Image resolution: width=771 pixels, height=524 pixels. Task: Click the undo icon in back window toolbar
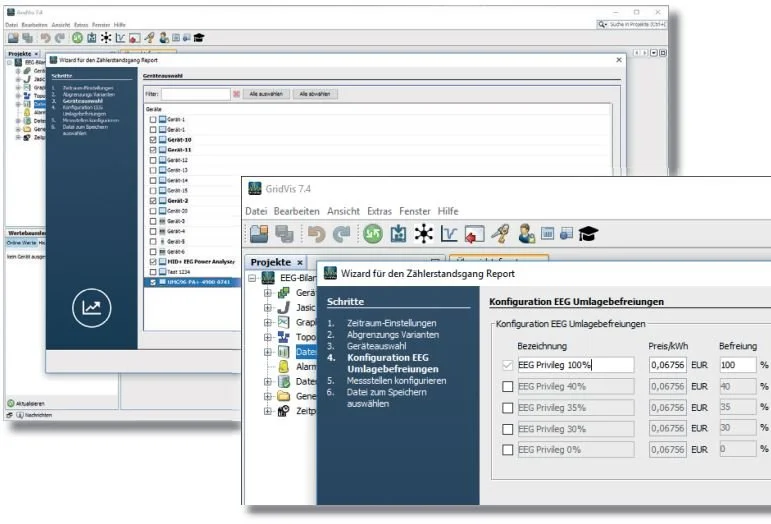46,38
